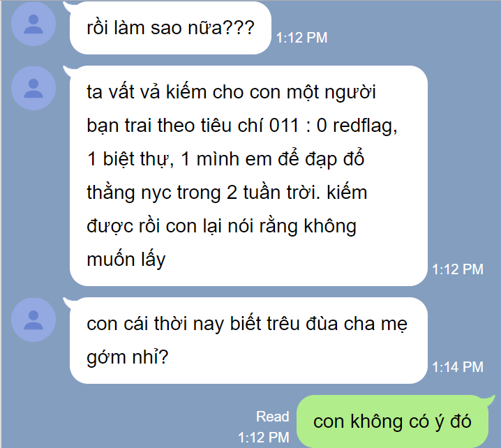This screenshot has width=501, height=448.
Task: Click the words "muốn lấy"
Action: (x=126, y=259)
